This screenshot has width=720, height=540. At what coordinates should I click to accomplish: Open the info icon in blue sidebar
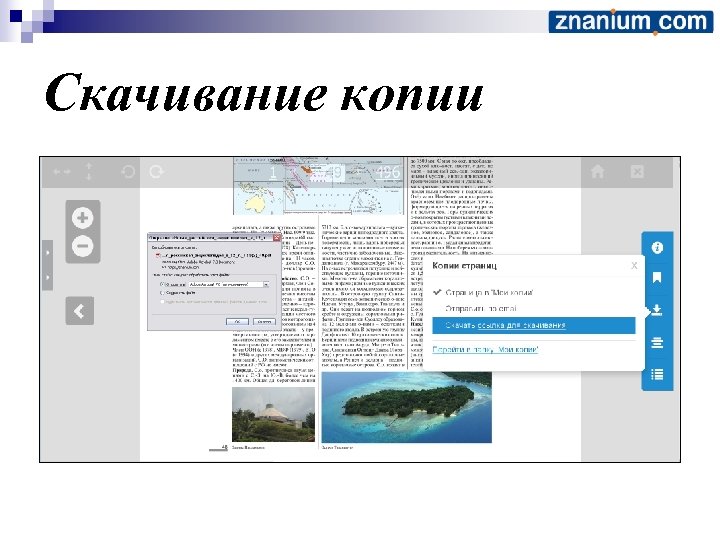[x=657, y=248]
